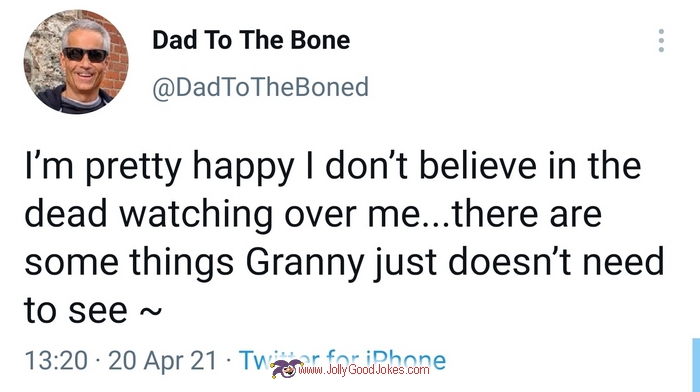Image resolution: width=700 pixels, height=392 pixels.
Task: Open Dad To The Bone's profile photo
Action: pyautogui.click(x=76, y=62)
